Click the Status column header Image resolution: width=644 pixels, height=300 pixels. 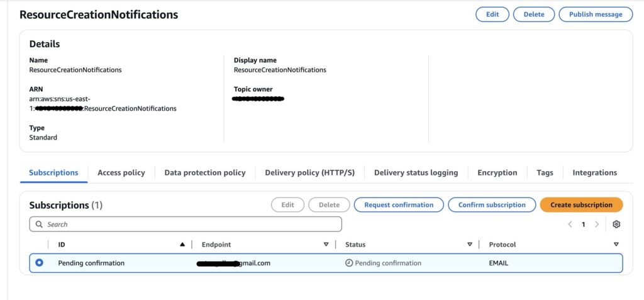(x=355, y=245)
